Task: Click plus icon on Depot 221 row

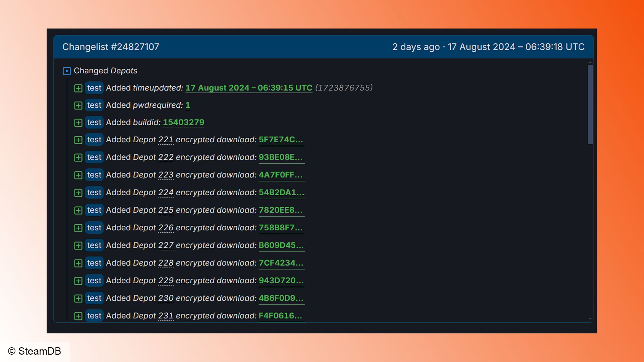Action: (78, 140)
